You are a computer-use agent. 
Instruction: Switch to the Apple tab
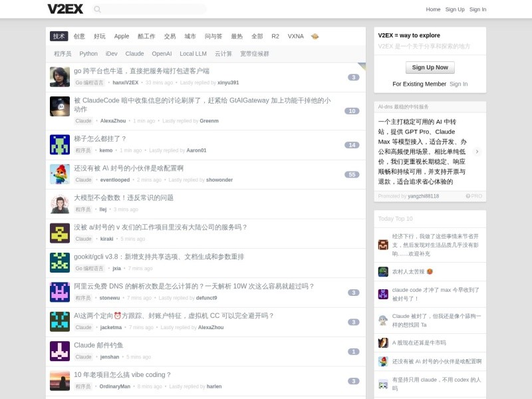pos(122,37)
